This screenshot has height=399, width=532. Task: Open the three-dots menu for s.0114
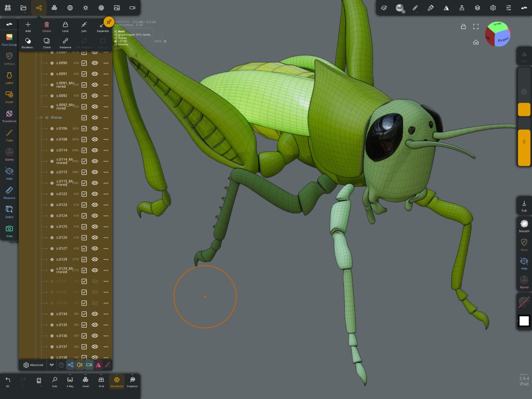(106, 150)
